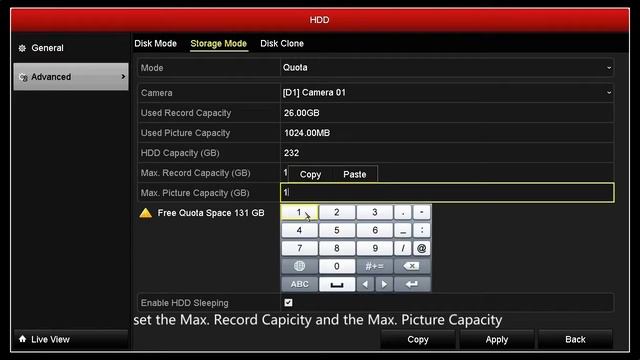640x360 pixels.
Task: Move cursor left with arrow key
Action: pyautogui.click(x=365, y=284)
